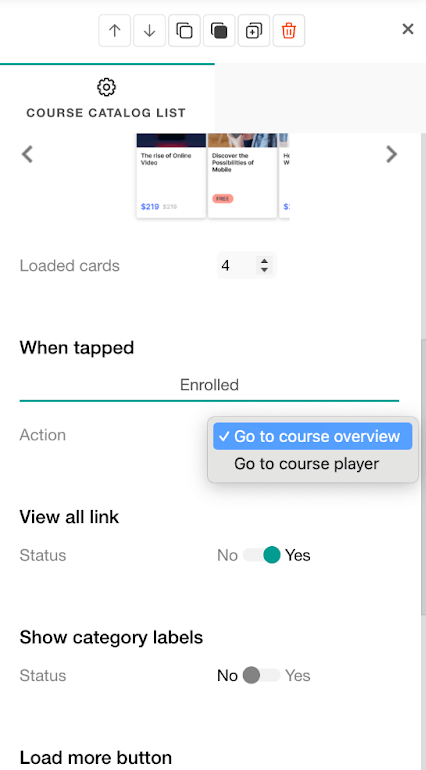This screenshot has height=770, width=426.
Task: Decrease the Loaded cards stepper value
Action: click(x=264, y=270)
